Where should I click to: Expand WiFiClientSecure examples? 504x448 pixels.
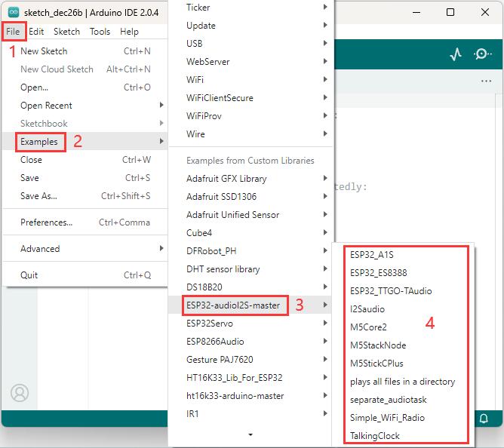click(250, 98)
